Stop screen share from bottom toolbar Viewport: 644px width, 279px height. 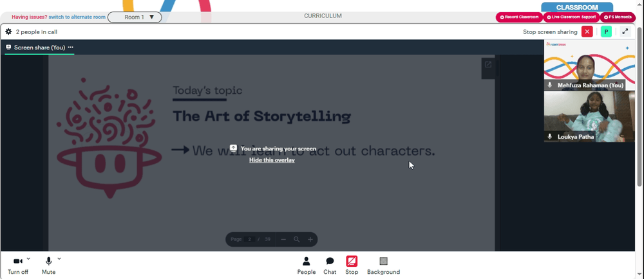pos(352,265)
